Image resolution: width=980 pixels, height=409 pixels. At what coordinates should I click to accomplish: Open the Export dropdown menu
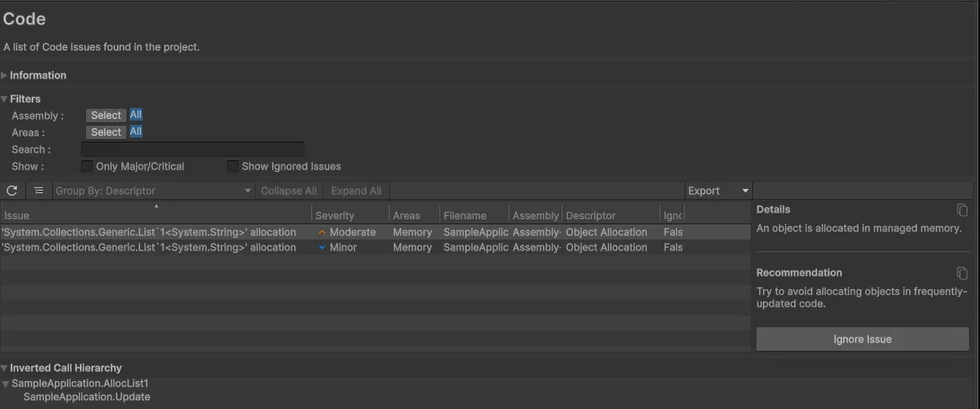pos(718,191)
